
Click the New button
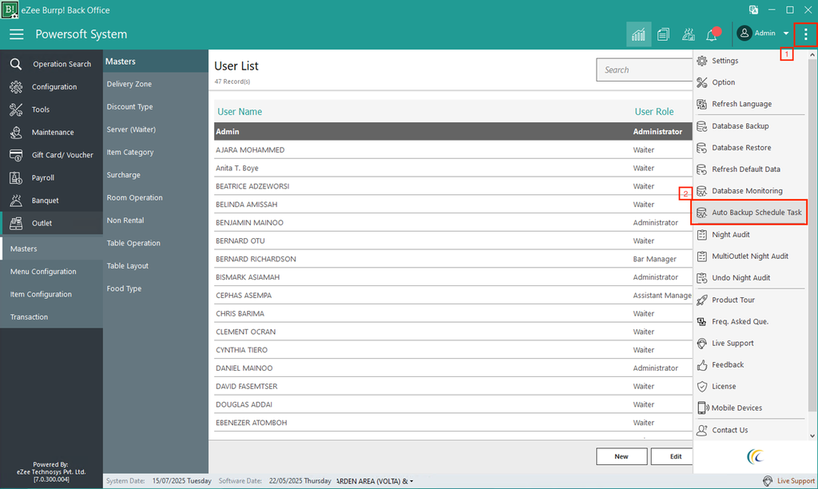(x=621, y=456)
